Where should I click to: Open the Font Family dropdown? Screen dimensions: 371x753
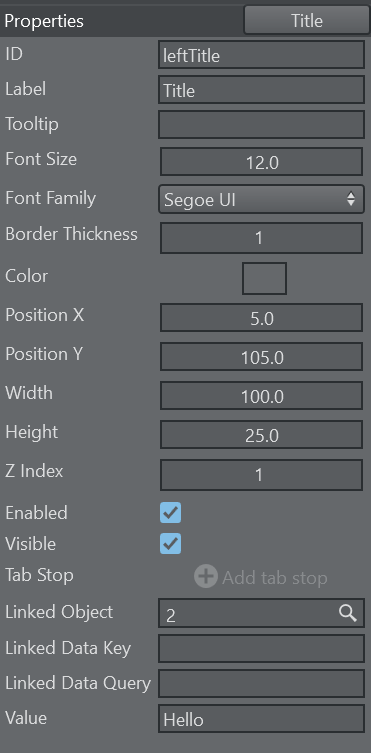click(261, 199)
